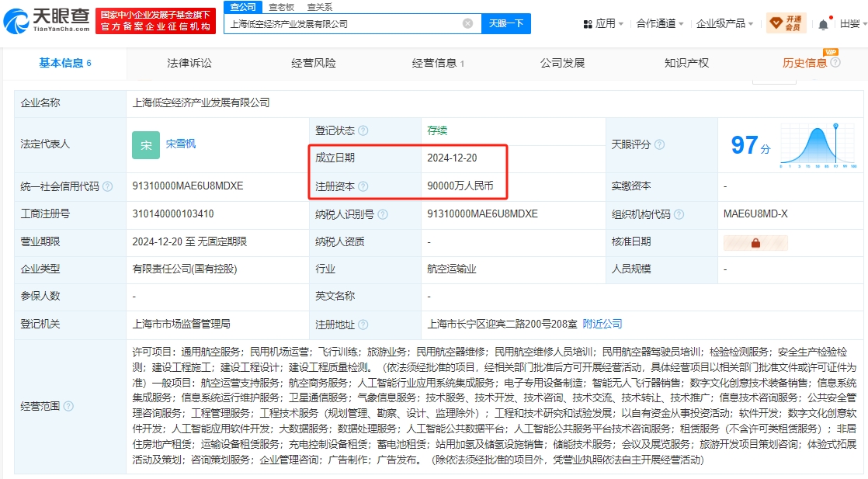Clear the search box text

[467, 23]
